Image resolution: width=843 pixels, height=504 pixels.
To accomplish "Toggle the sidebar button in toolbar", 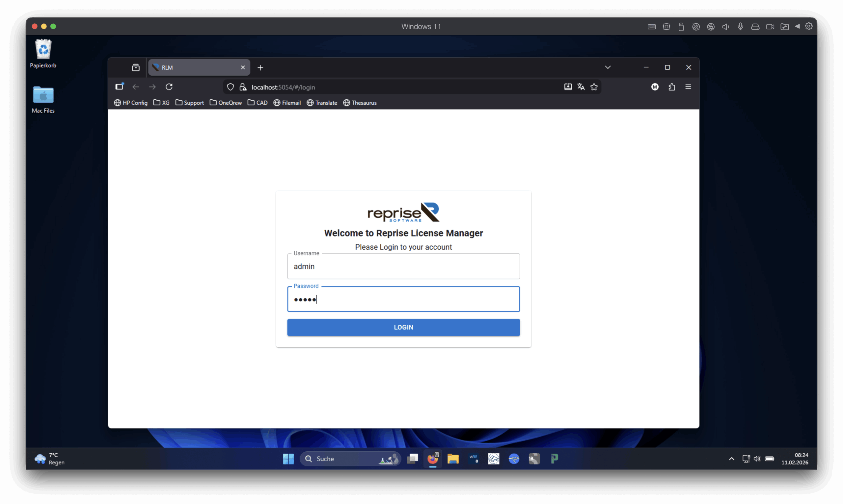I will tap(119, 87).
